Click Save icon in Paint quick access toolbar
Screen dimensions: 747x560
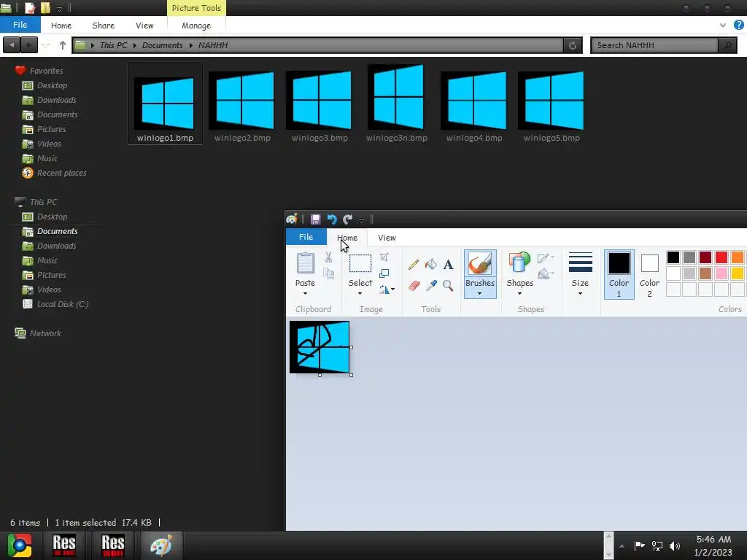pyautogui.click(x=315, y=219)
